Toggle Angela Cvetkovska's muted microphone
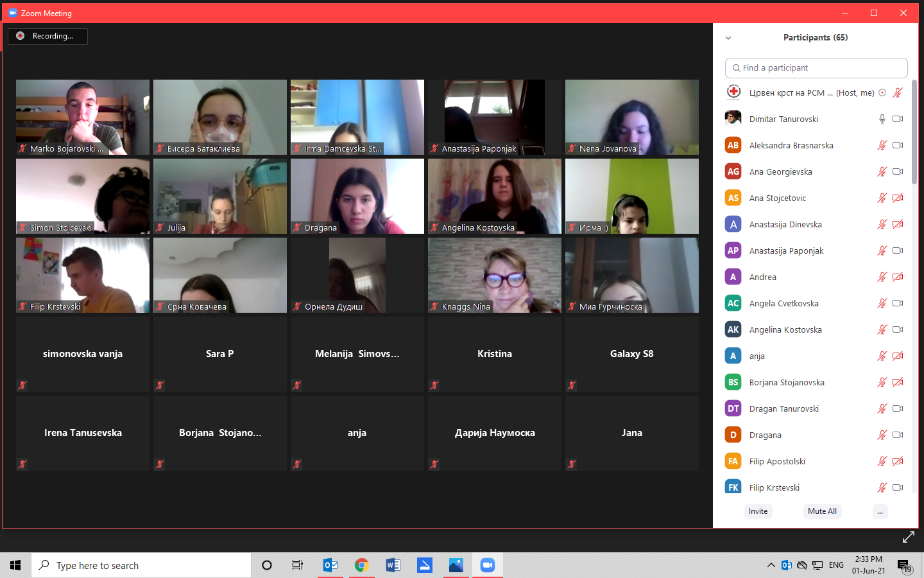The image size is (924, 578). tap(882, 303)
